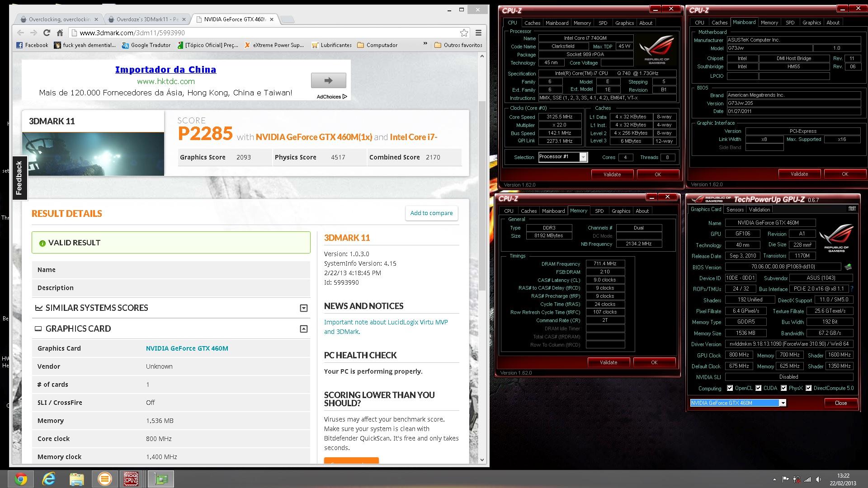
Task: Show hidden bookmarks via double chevron
Action: click(425, 44)
